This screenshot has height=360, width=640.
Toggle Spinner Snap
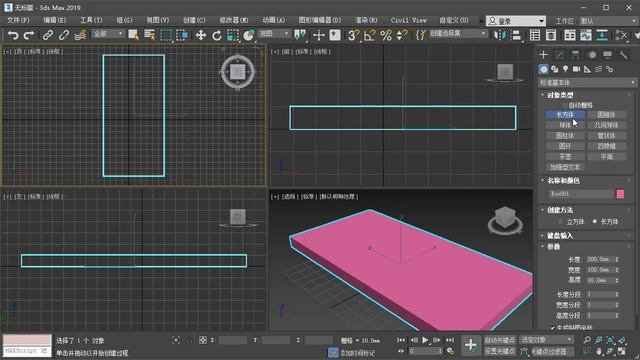click(402, 35)
